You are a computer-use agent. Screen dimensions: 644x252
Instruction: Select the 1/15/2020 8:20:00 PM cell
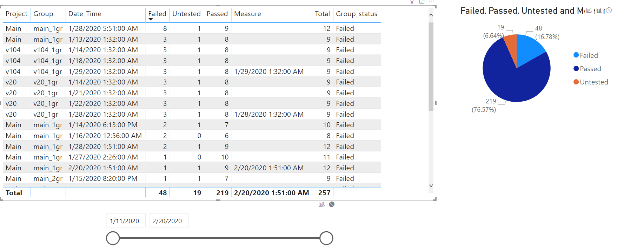(103, 178)
